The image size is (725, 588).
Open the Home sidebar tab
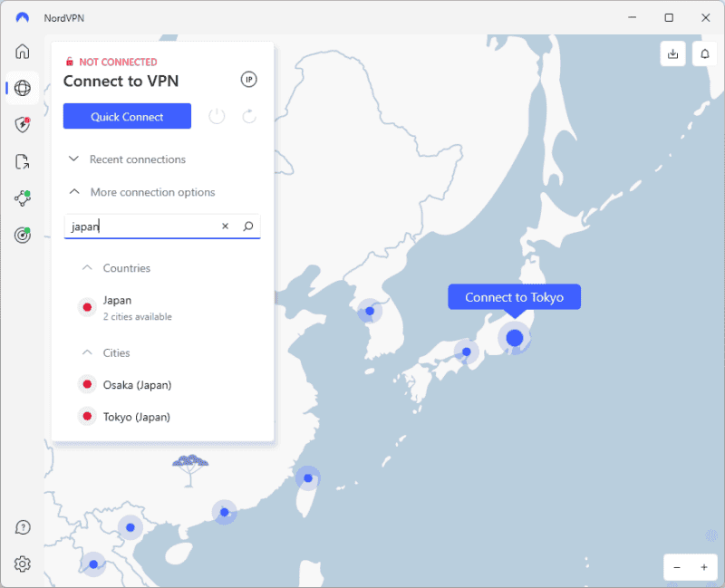coord(22,52)
